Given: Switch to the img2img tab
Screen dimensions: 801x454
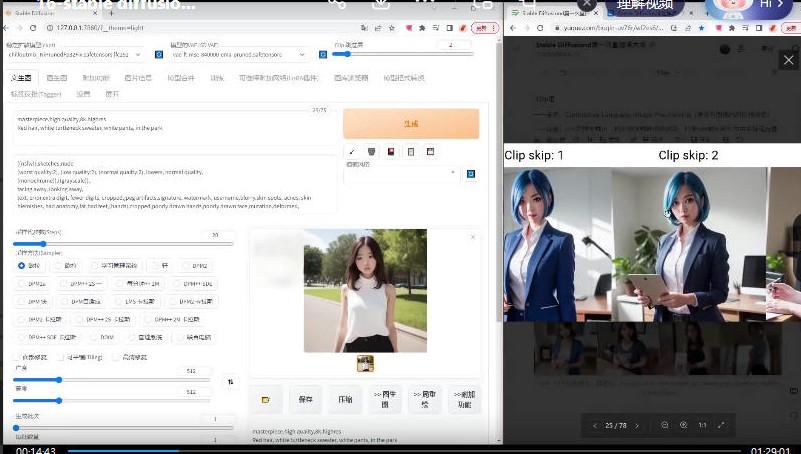Looking at the screenshot, I should pyautogui.click(x=57, y=77).
